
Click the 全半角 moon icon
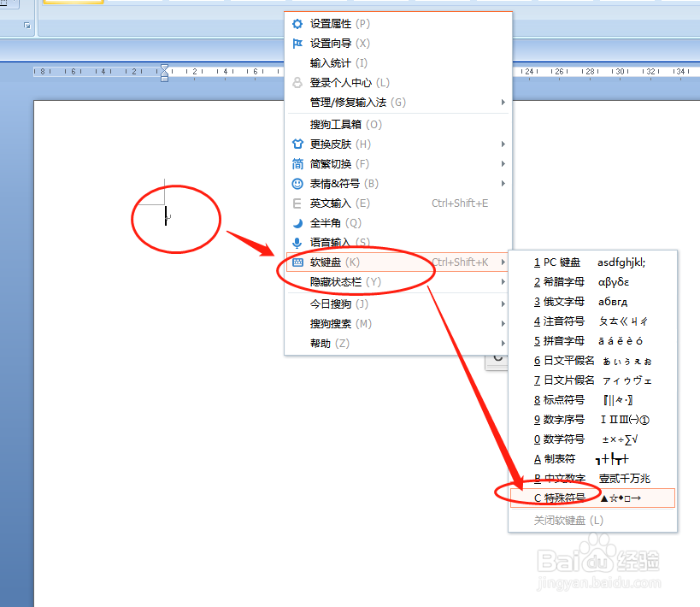click(297, 222)
